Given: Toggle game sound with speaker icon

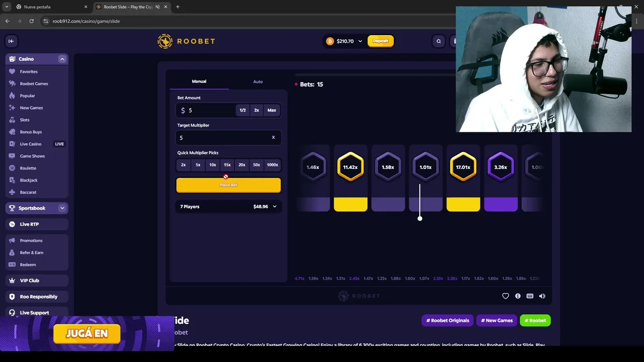Looking at the screenshot, I should click(x=542, y=296).
